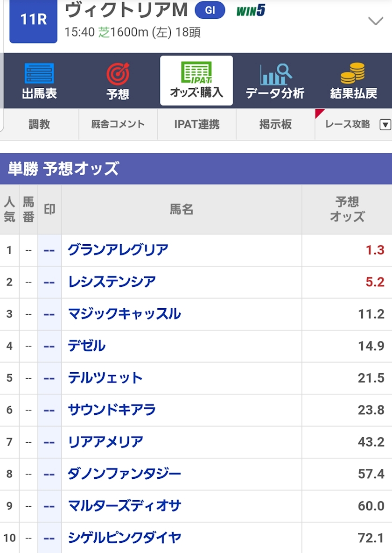Tap the 11R race number badge
This screenshot has width=392, height=553.
click(34, 21)
